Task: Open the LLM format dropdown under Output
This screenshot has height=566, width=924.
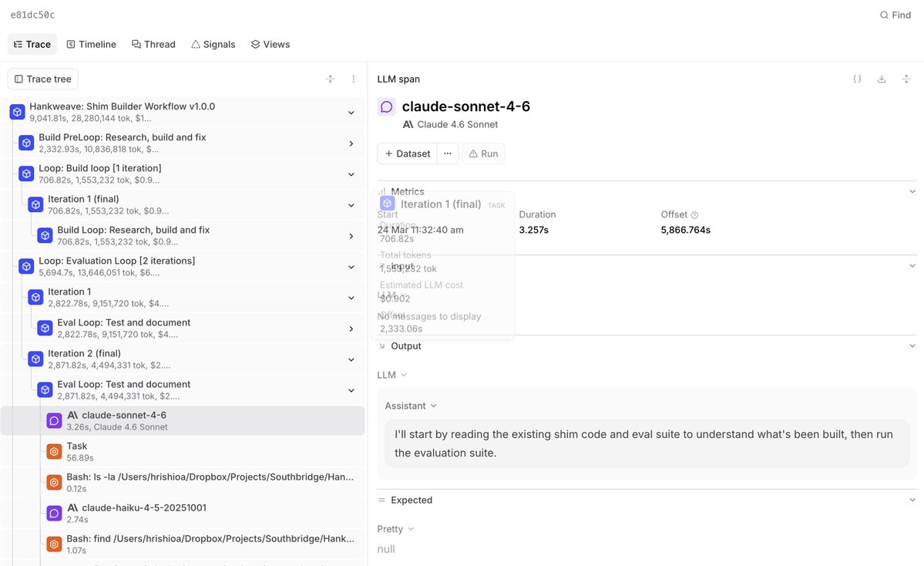Action: [392, 375]
